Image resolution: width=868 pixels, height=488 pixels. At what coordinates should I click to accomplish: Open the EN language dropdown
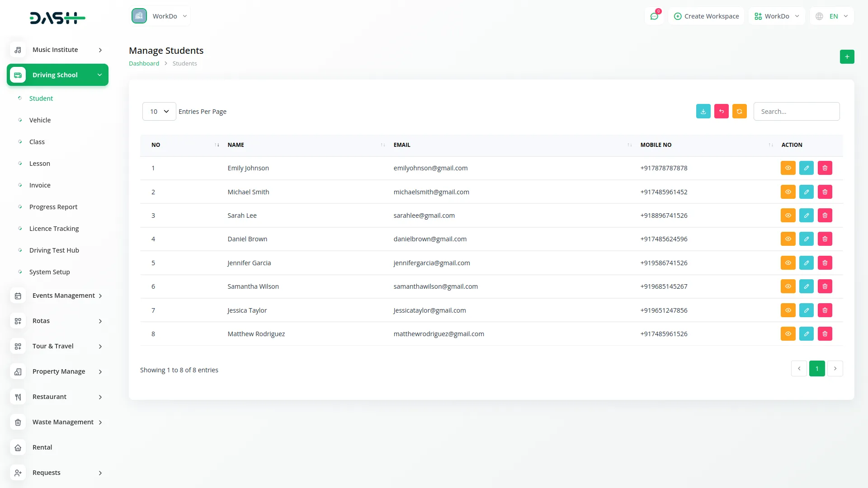(832, 16)
